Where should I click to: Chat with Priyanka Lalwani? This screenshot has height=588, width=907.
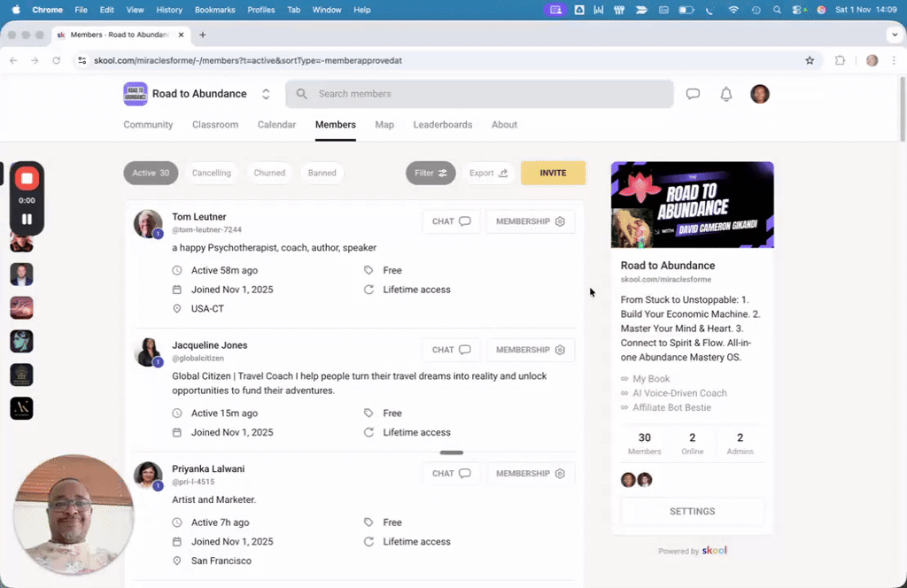point(451,474)
